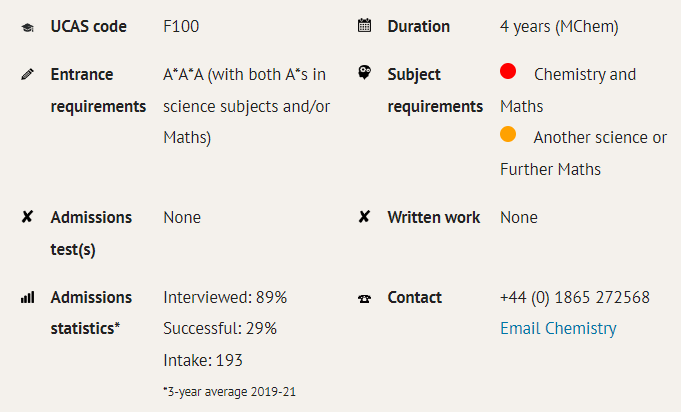The height and width of the screenshot is (412, 681).
Task: Click the pencil icon for Entrance requirements
Action: (x=27, y=74)
